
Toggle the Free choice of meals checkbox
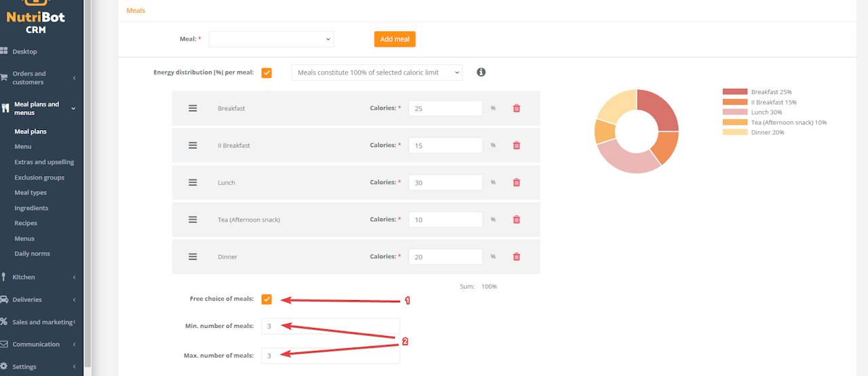(267, 299)
